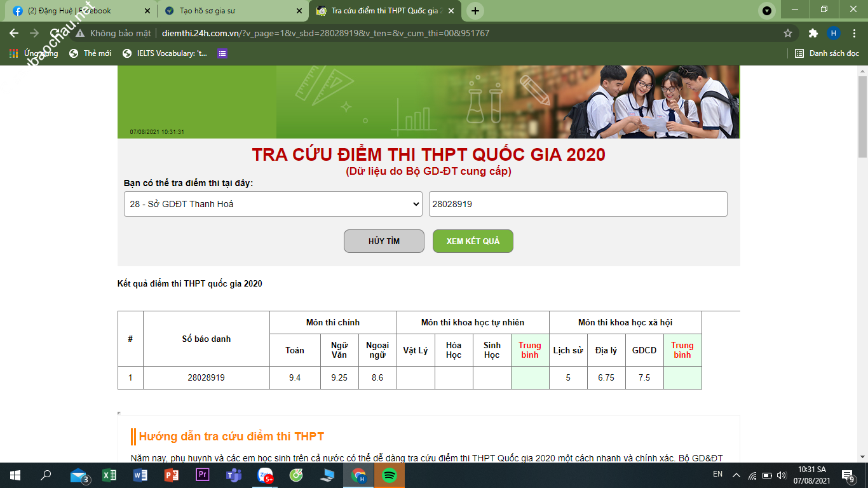This screenshot has height=488, width=868.
Task: Click the browser back arrow
Action: pos(14,33)
